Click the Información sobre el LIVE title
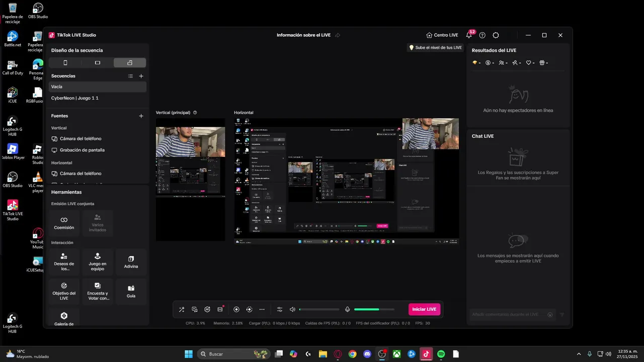Image resolution: width=644 pixels, height=362 pixels. (303, 35)
